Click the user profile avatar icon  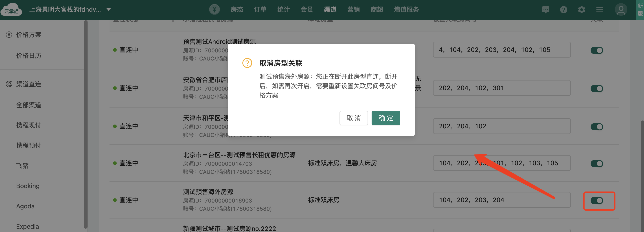click(x=621, y=10)
